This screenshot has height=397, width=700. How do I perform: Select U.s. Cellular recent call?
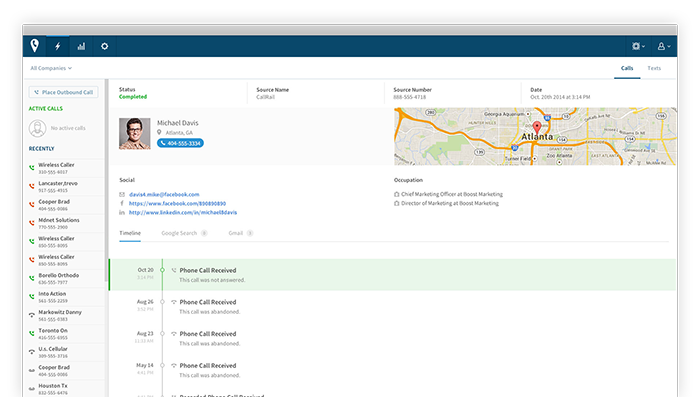coord(65,352)
